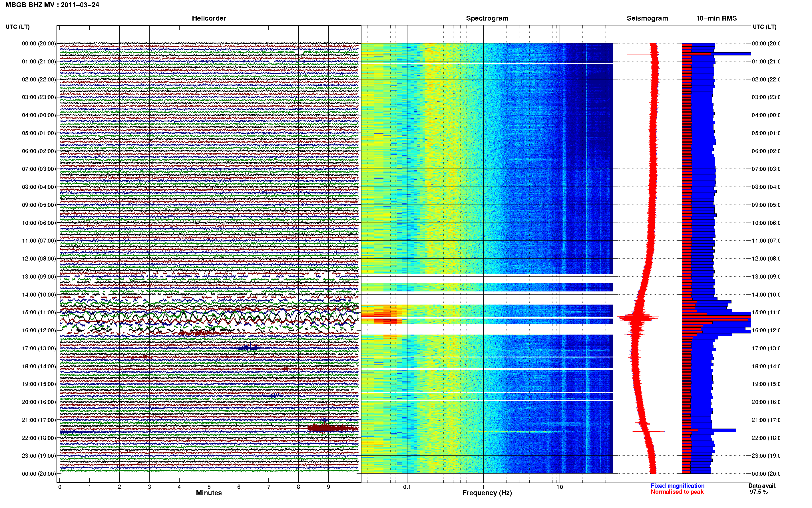The image size is (812, 508).
Task: Click the long blue RMS bar near 00:30
Action: (x=732, y=54)
